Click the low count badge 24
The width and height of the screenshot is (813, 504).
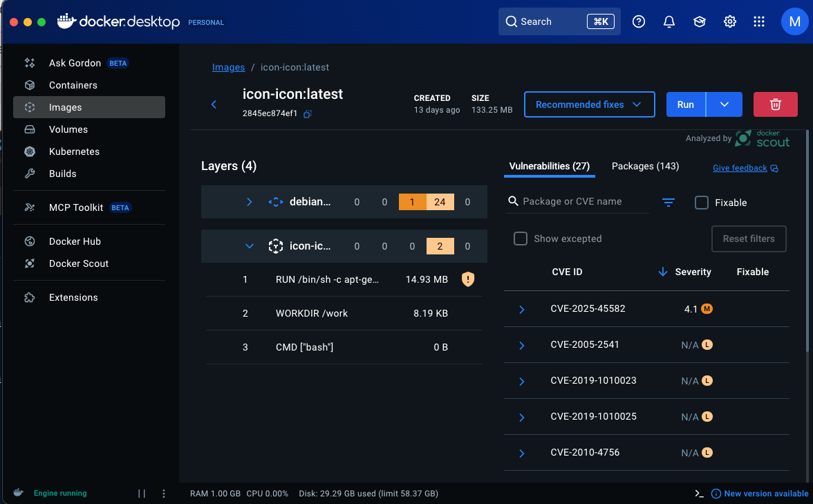(x=440, y=202)
